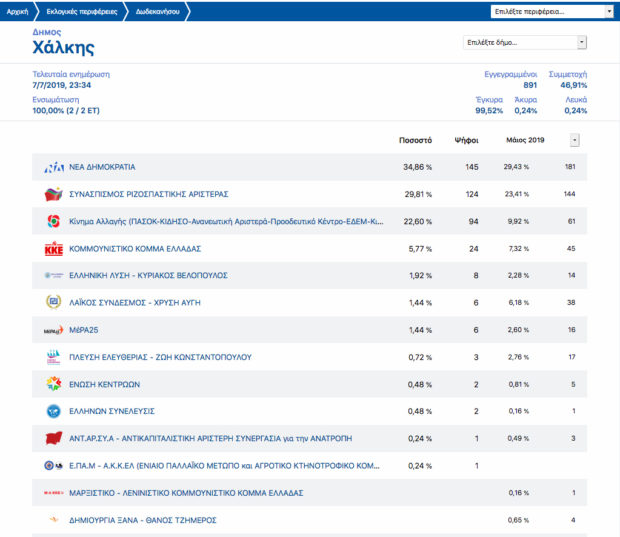
Task: Click the ΣΥΡΙΖΑ party flag logo
Action: click(x=53, y=194)
